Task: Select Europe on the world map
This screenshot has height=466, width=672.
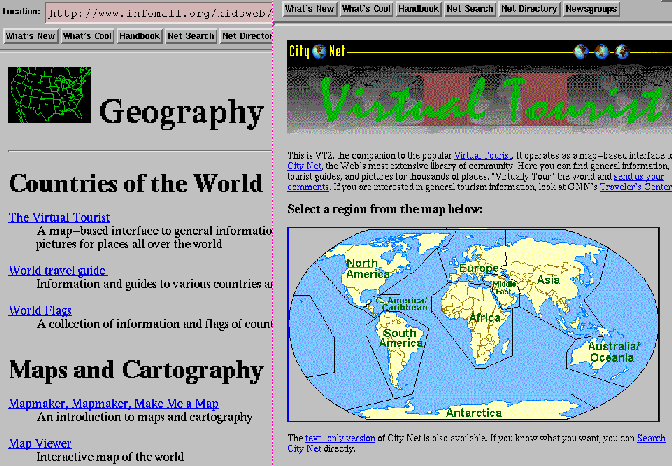Action: [478, 269]
